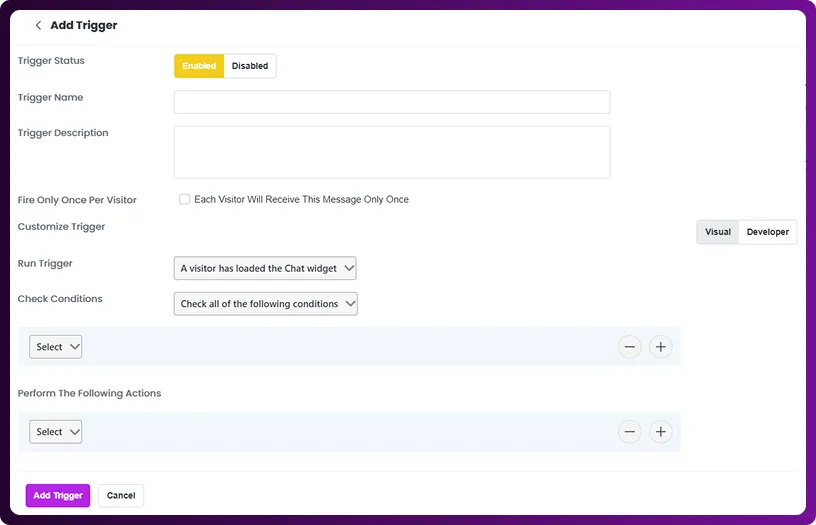Set Trigger Status to Disabled
816x525 pixels.
pos(250,66)
